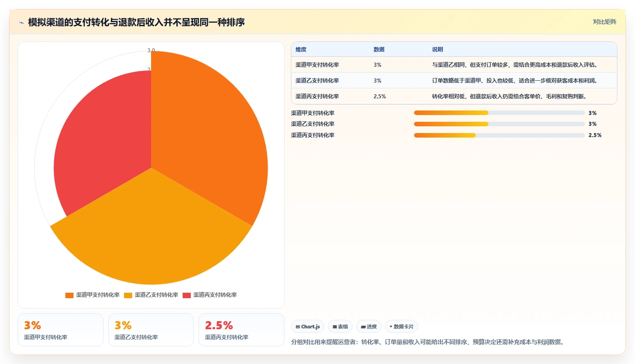
Task: Click the description starting 与渠道乙相同
Action: (515, 65)
